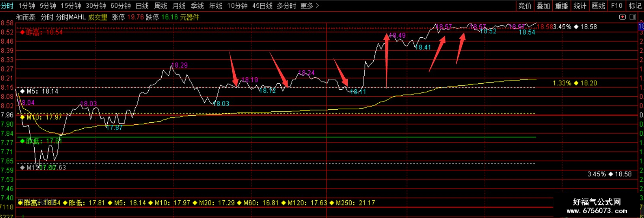This screenshot has height=218, width=644.
Task: Toggle the 叠加 overlay button
Action: pyautogui.click(x=544, y=6)
